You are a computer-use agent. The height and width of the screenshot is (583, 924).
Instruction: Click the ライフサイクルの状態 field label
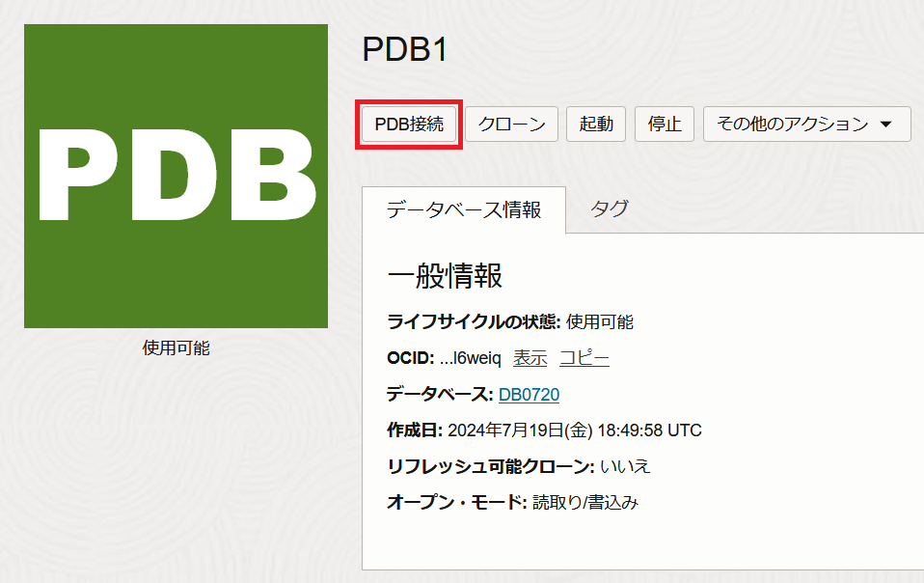473,322
